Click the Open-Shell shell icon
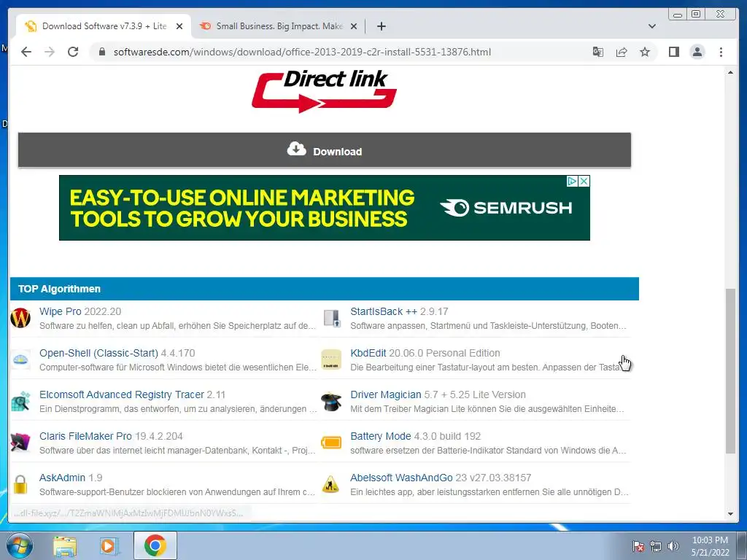The image size is (747, 560). (20, 360)
